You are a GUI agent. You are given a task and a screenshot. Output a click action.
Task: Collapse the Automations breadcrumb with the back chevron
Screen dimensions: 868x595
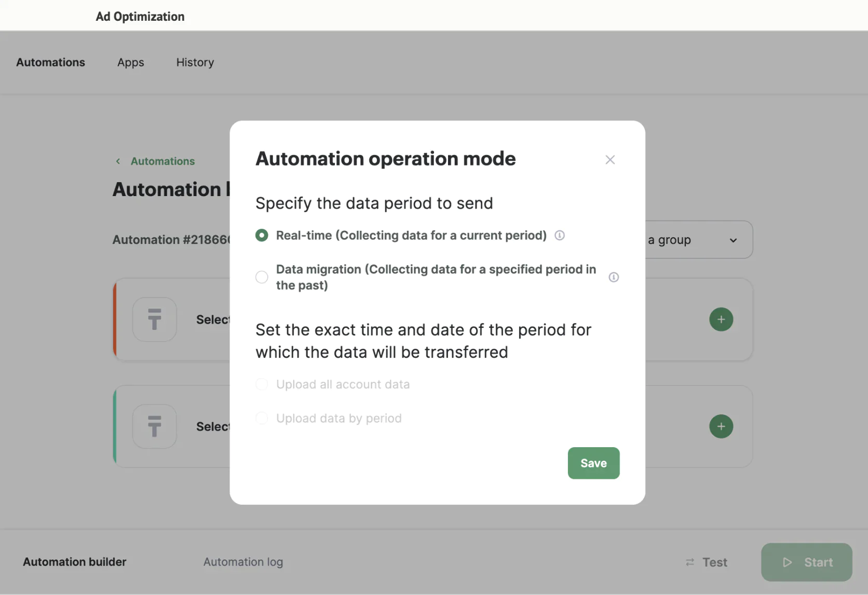tap(118, 161)
